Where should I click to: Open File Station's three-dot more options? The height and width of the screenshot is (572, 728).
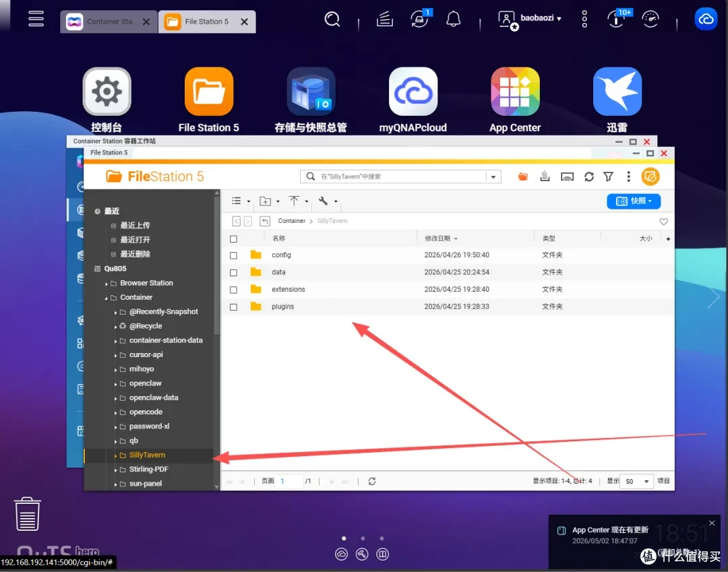pos(628,177)
